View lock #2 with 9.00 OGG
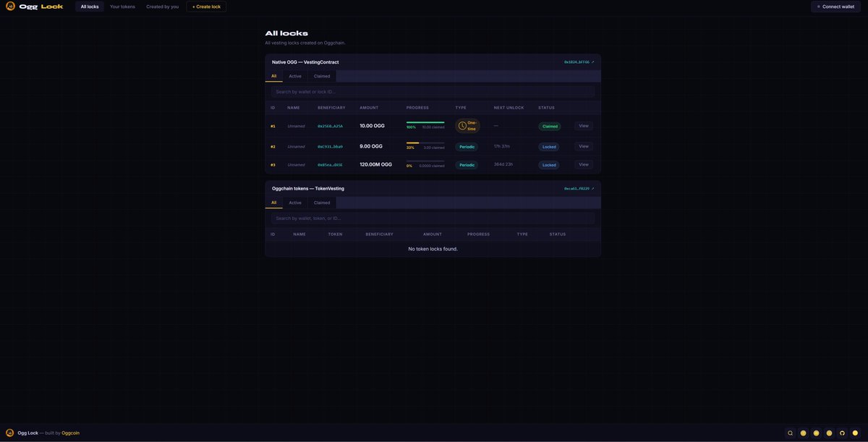The height and width of the screenshot is (442, 868). [584, 146]
